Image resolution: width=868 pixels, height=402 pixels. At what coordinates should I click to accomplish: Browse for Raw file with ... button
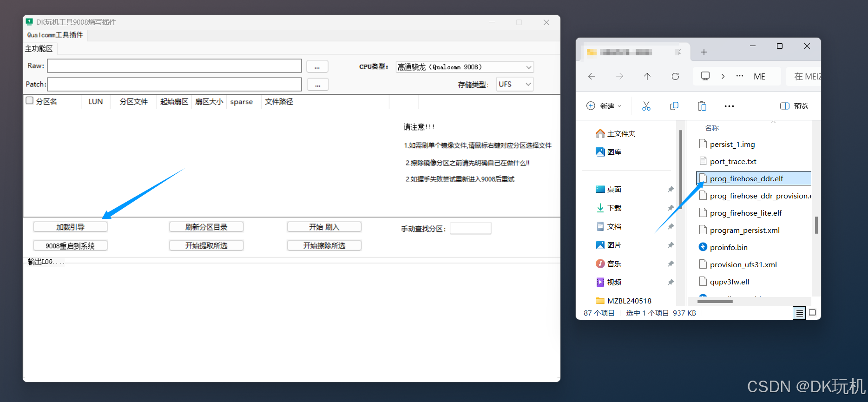click(x=317, y=66)
